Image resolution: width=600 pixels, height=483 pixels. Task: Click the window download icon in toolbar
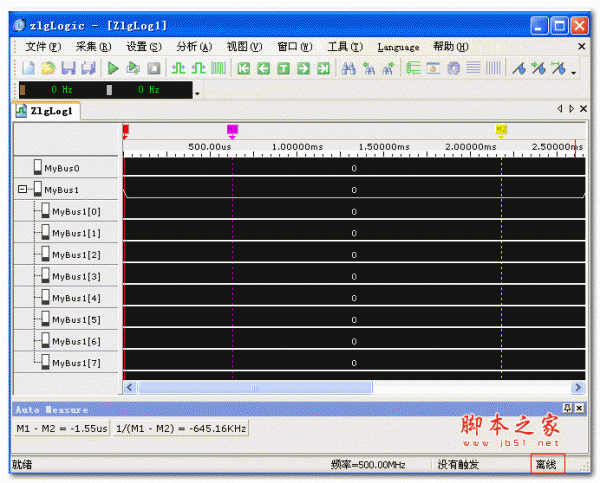[433, 69]
